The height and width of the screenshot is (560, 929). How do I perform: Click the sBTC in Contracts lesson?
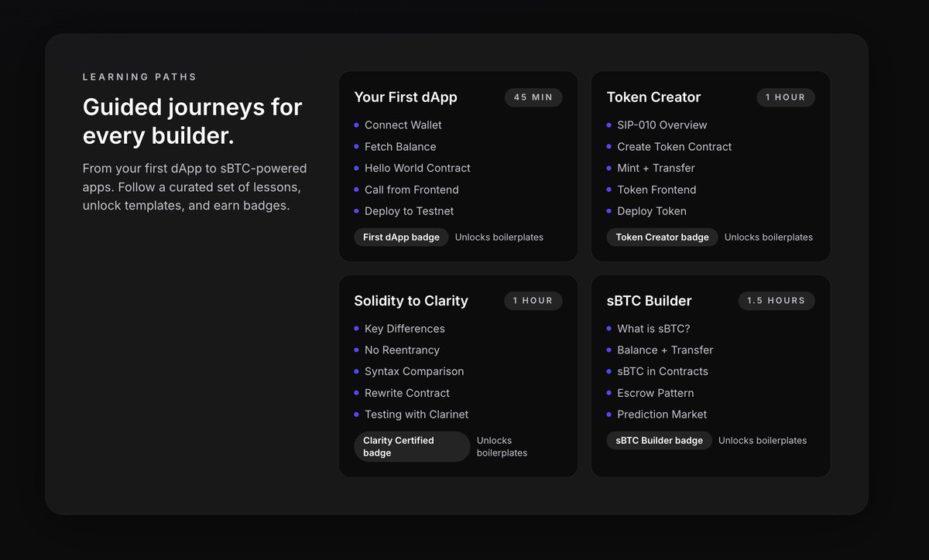(663, 372)
